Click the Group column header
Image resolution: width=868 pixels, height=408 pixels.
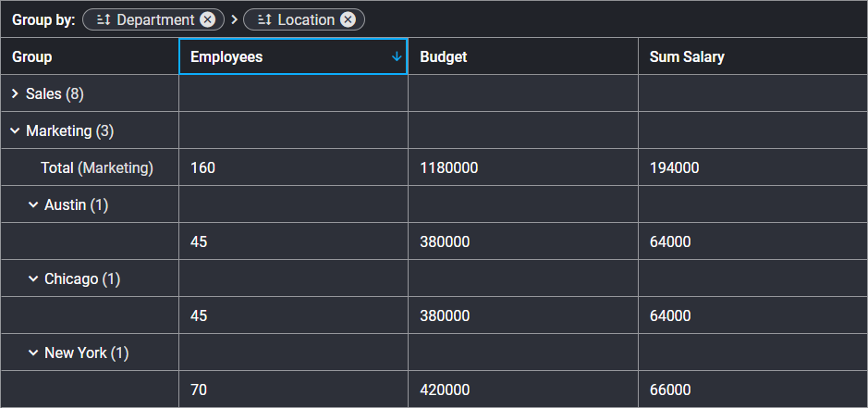coord(90,56)
